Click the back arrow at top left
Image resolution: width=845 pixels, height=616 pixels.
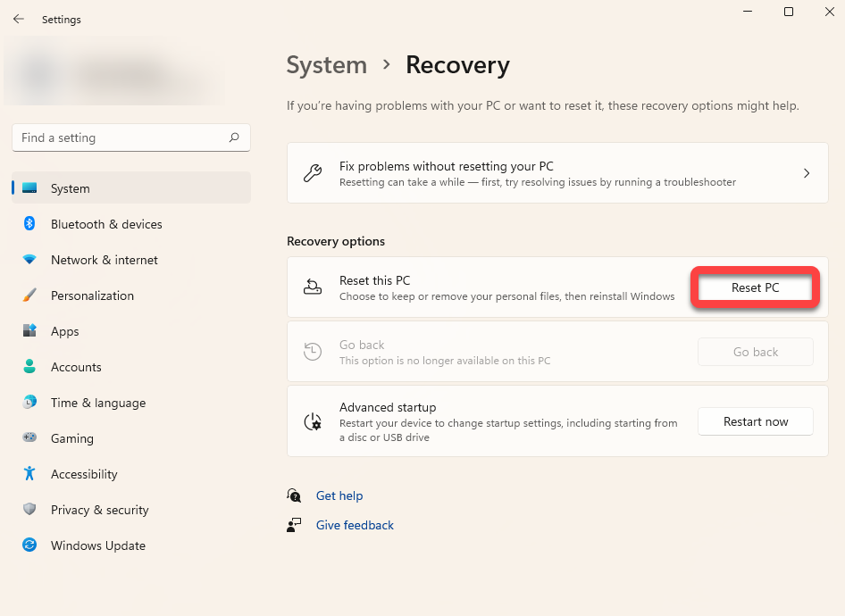pyautogui.click(x=18, y=18)
